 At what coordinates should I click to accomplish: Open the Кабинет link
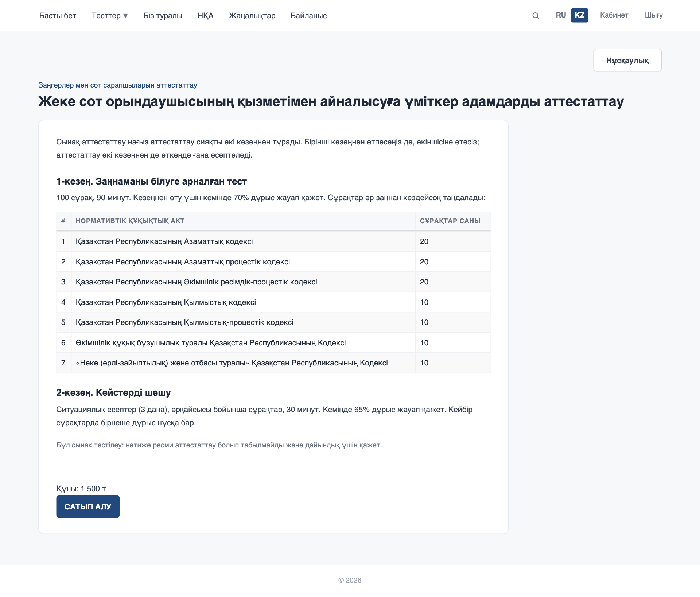click(614, 15)
